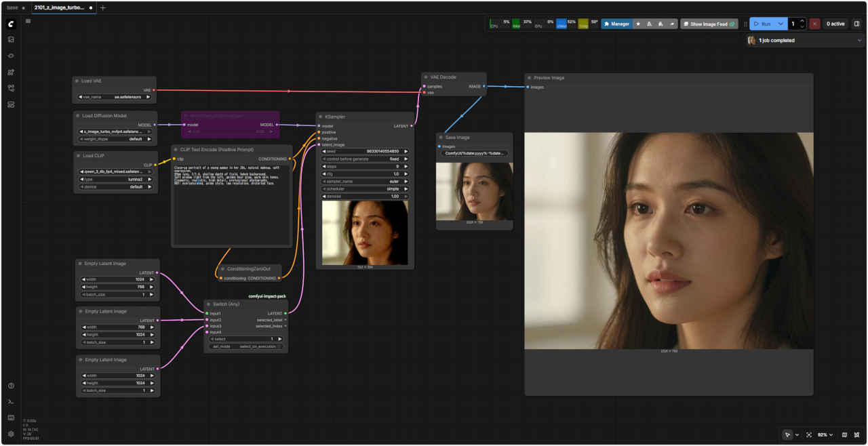Click the ComfyUI logo icon in sidebar
868x446 pixels.
point(11,24)
